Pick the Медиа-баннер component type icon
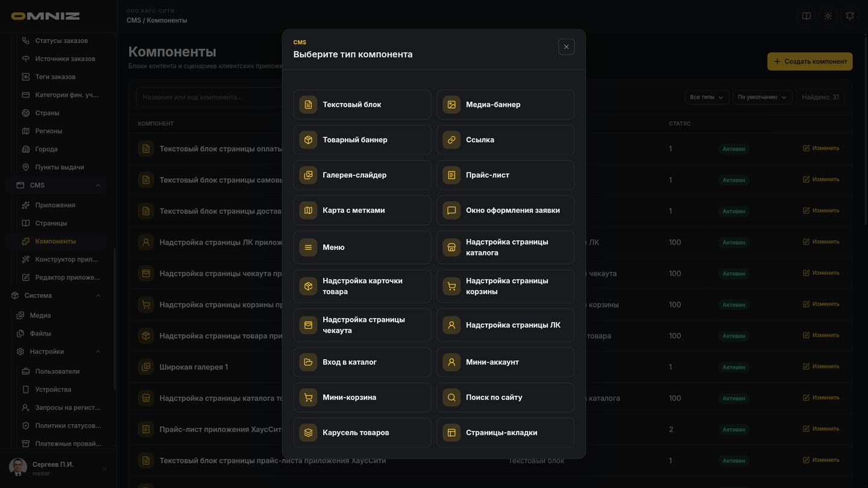Viewport: 868px width, 488px height. point(451,105)
